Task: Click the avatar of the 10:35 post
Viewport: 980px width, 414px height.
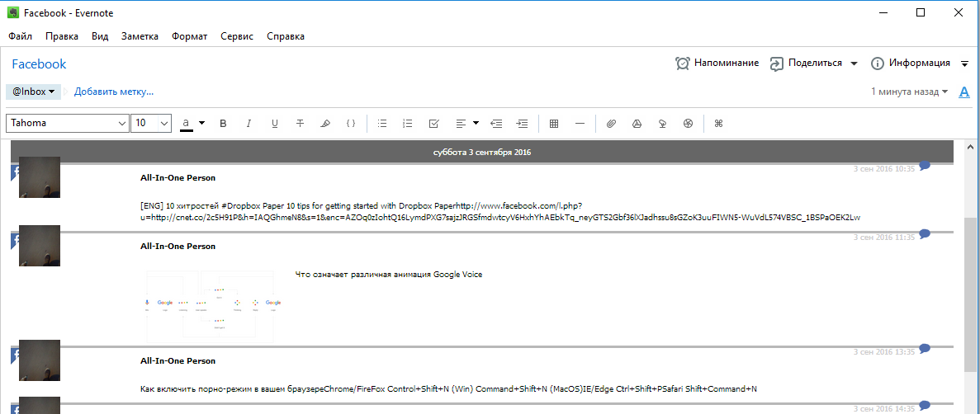Action: (40, 177)
